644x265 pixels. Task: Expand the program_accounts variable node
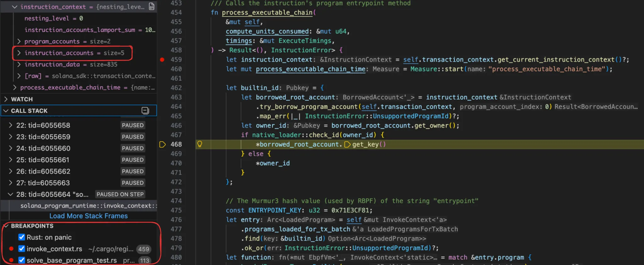tap(19, 41)
